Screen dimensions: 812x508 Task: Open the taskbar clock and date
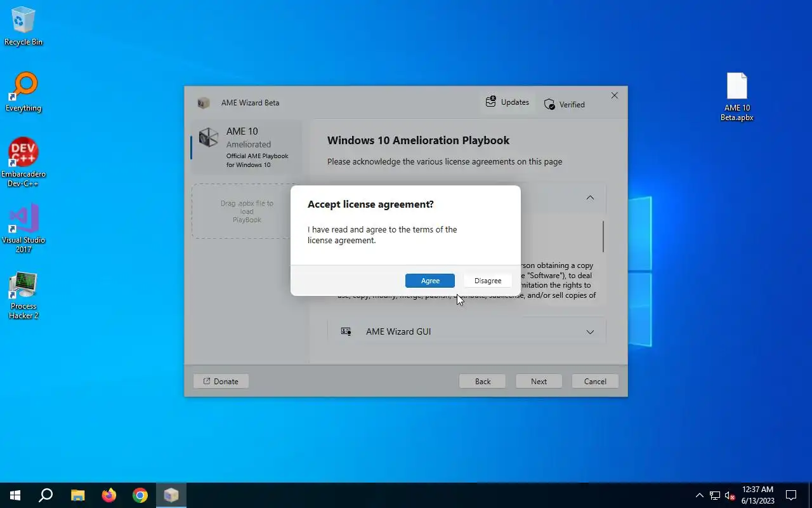tap(757, 495)
